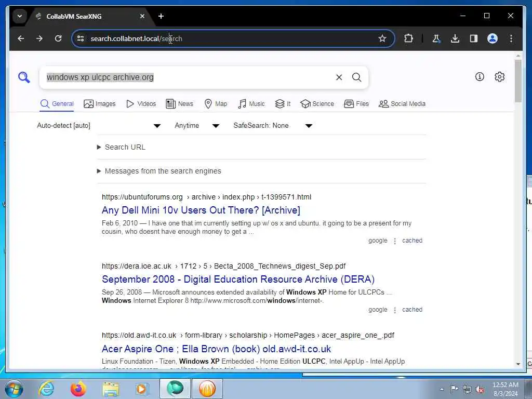Open Acer Aspire One result link
The height and width of the screenshot is (399, 532).
point(217,349)
